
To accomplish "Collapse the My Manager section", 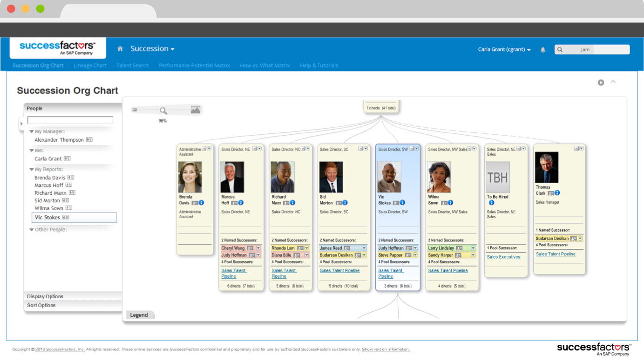I will pos(32,132).
